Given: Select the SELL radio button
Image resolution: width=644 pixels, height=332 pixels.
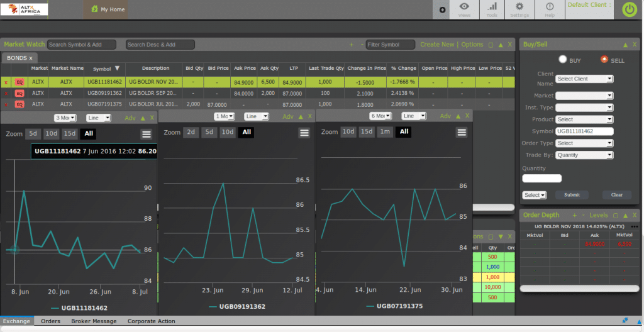Looking at the screenshot, I should pyautogui.click(x=604, y=60).
